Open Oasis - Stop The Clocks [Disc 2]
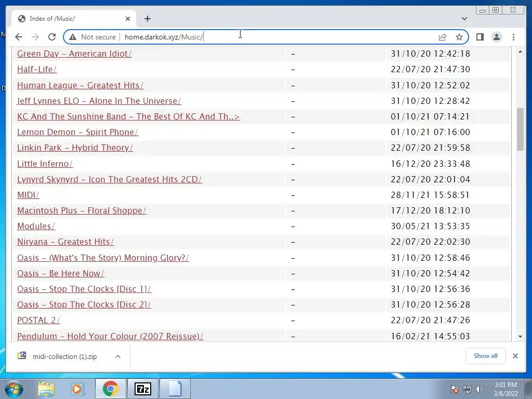532x399 pixels. pos(84,304)
